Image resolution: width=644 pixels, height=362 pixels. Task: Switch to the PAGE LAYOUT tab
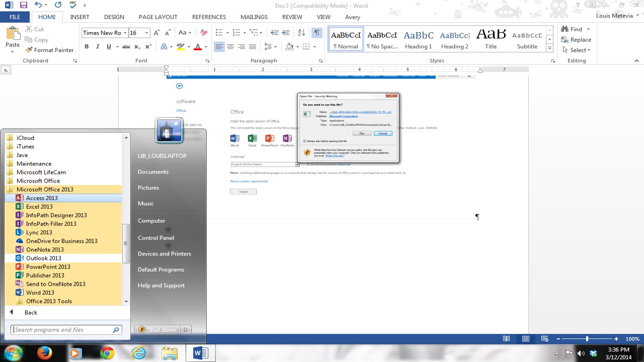point(158,17)
